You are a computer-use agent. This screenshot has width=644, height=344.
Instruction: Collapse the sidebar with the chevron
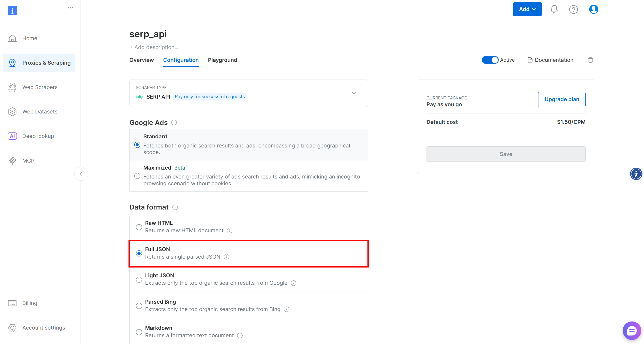click(81, 174)
